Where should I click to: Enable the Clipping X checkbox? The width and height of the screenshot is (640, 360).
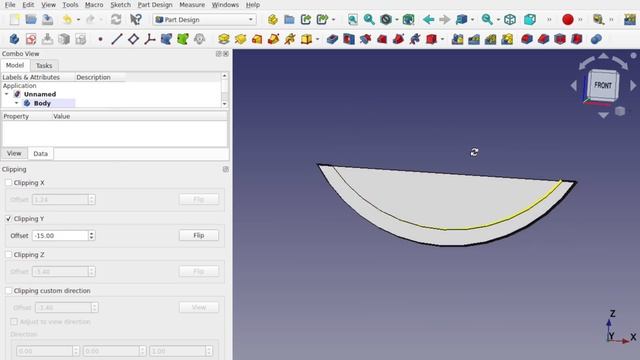9,183
